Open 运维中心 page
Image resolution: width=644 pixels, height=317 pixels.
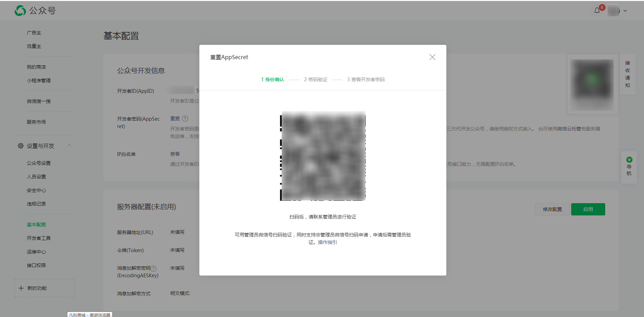pyautogui.click(x=36, y=252)
